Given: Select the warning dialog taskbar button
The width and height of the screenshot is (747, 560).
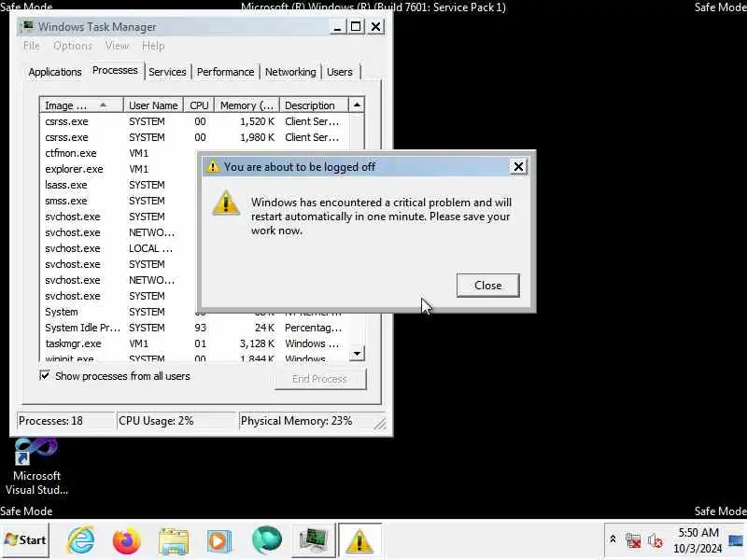Looking at the screenshot, I should click(x=359, y=540).
